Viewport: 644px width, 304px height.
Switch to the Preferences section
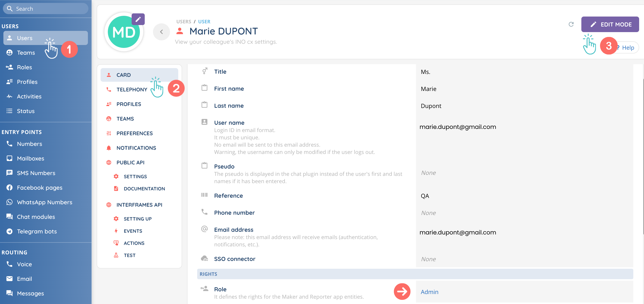click(x=134, y=134)
